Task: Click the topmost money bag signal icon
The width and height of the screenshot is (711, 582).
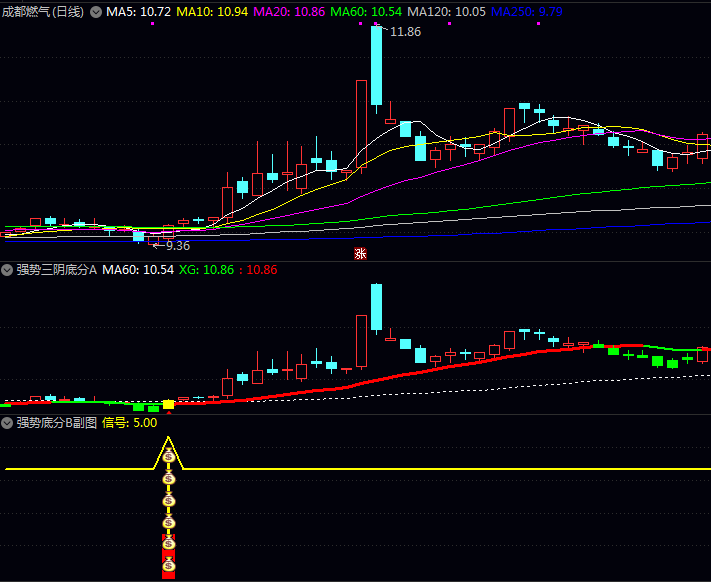Action: click(169, 458)
